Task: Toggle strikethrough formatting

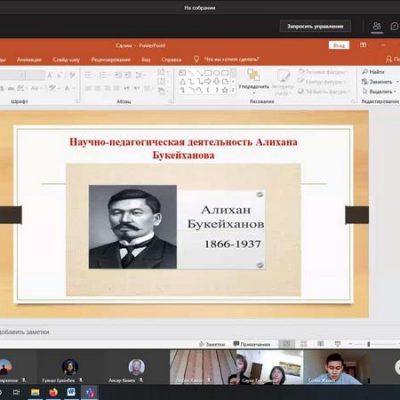Action: (x=11, y=89)
